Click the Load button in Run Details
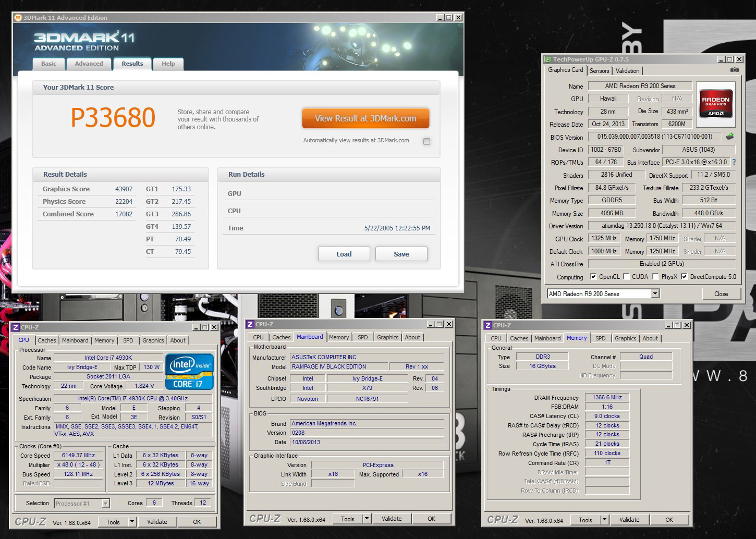 344,254
